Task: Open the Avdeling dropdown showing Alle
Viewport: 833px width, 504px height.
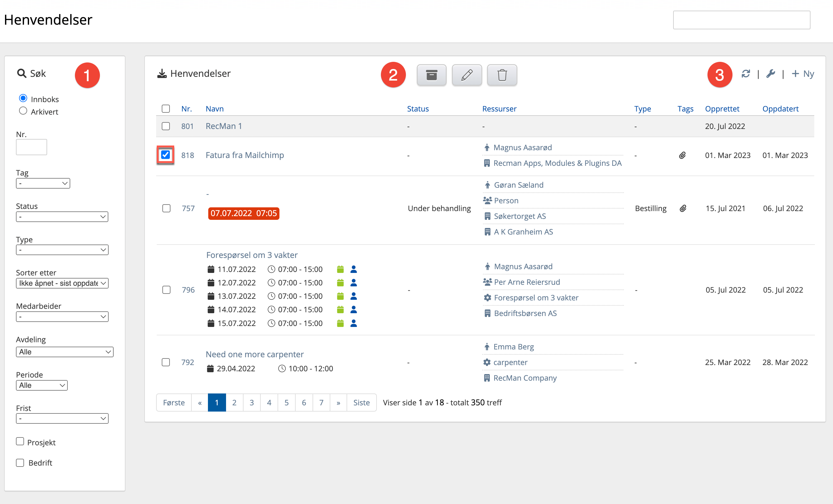Action: [64, 352]
